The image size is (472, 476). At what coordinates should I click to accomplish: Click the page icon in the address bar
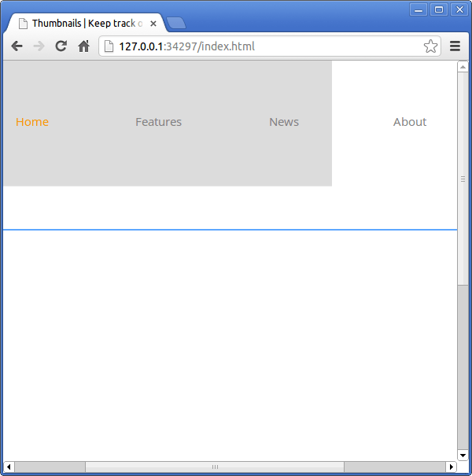point(109,46)
